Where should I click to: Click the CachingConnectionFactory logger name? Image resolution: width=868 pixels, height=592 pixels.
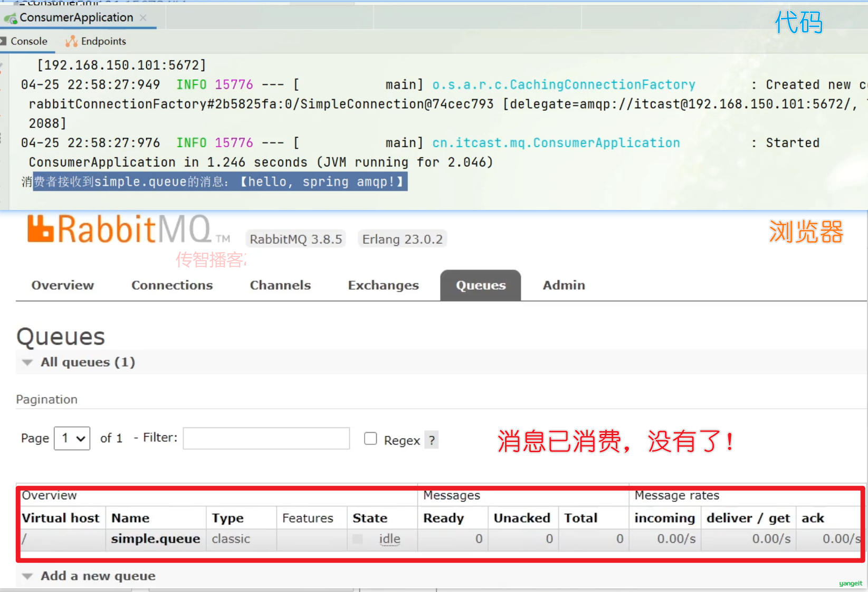coord(564,84)
